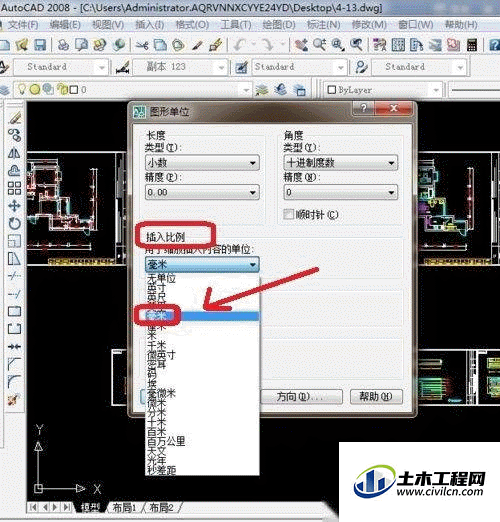Click the Layer Previous icon
This screenshot has width=500, height=522.
coord(281,89)
